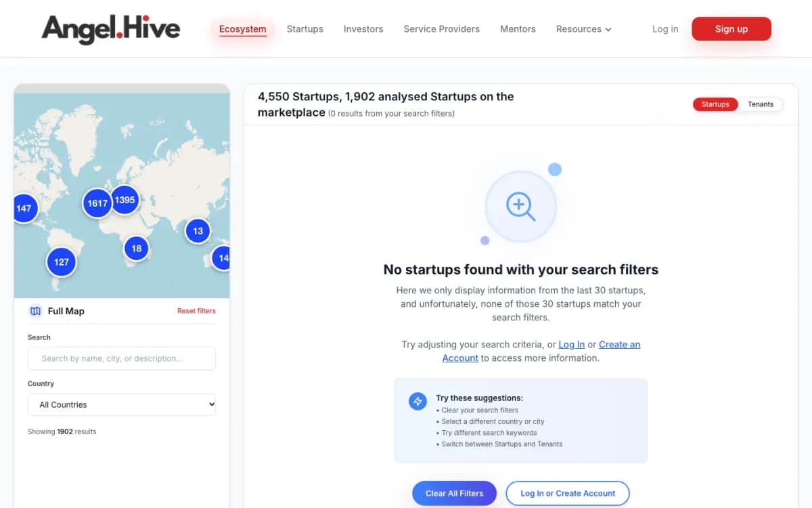The image size is (812, 508).
Task: Click the Create an Account link
Action: [541, 351]
